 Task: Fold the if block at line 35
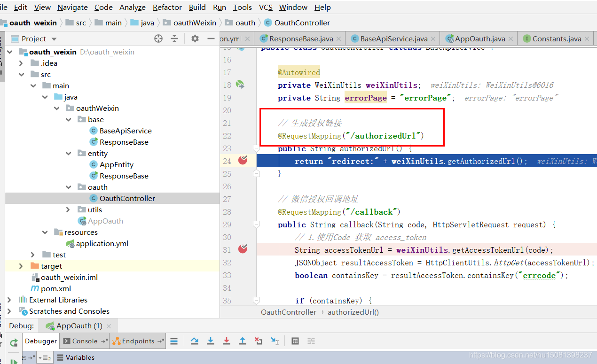[x=256, y=301]
